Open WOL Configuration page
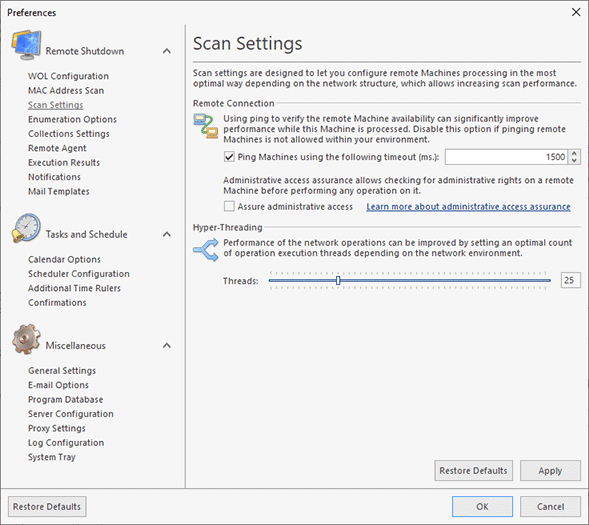Screen dimensions: 589x525 [x=68, y=76]
